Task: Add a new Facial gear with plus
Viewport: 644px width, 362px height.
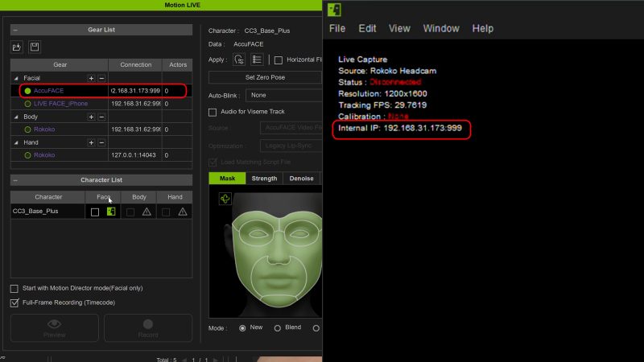Action: coord(91,78)
